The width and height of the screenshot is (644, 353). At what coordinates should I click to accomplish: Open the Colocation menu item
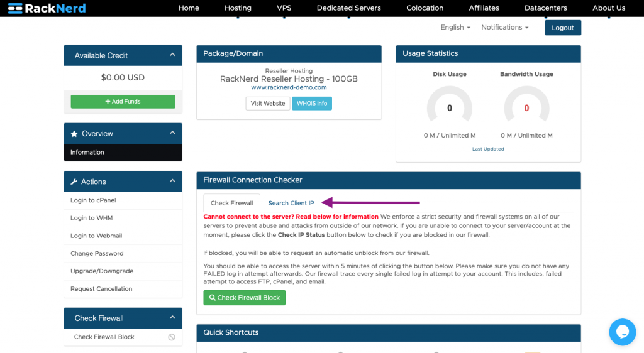point(425,8)
